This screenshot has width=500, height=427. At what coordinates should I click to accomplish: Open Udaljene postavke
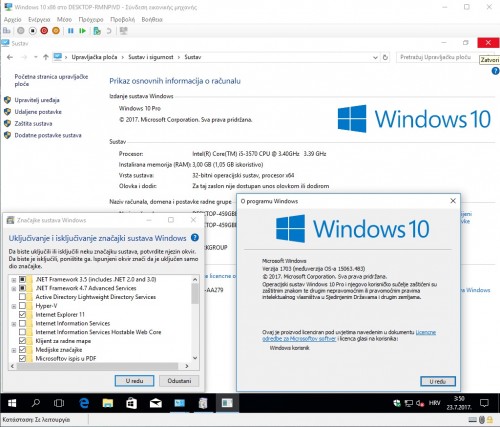[x=38, y=112]
